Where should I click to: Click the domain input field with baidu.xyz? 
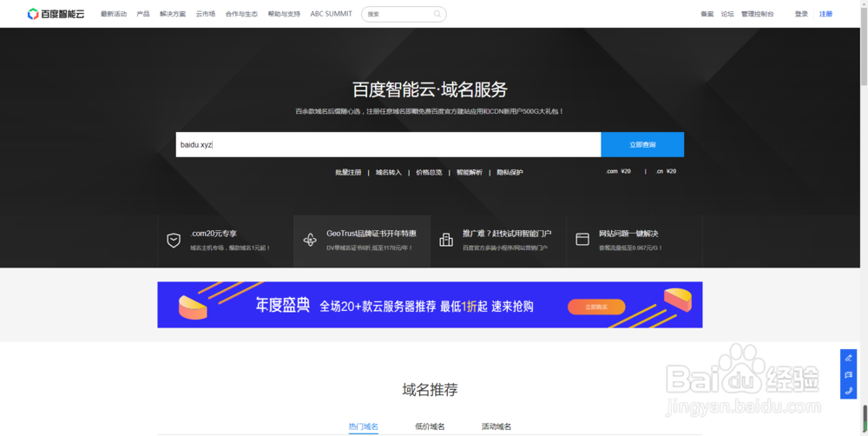388,144
